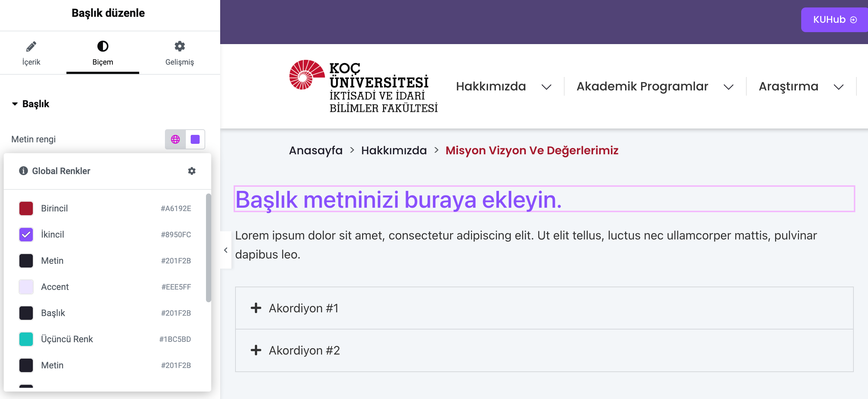Expand the Akademik Programlar dropdown chevron
Viewport: 868px width, 399px height.
point(728,87)
